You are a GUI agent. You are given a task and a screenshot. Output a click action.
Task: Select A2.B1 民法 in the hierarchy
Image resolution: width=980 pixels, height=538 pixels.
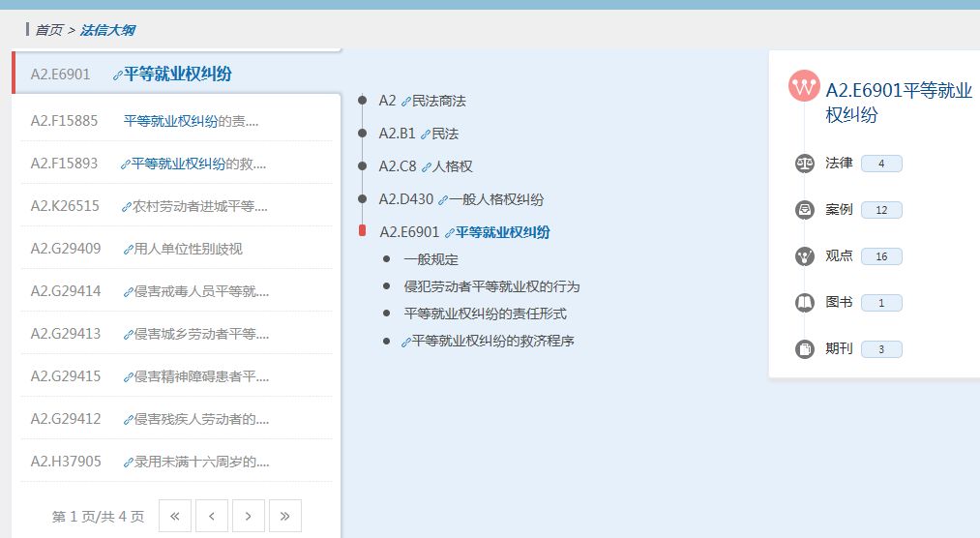(x=418, y=134)
